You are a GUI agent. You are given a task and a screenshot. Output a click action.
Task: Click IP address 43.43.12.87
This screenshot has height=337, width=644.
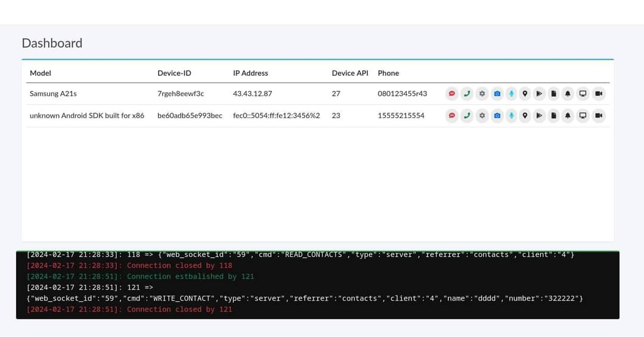click(x=253, y=94)
